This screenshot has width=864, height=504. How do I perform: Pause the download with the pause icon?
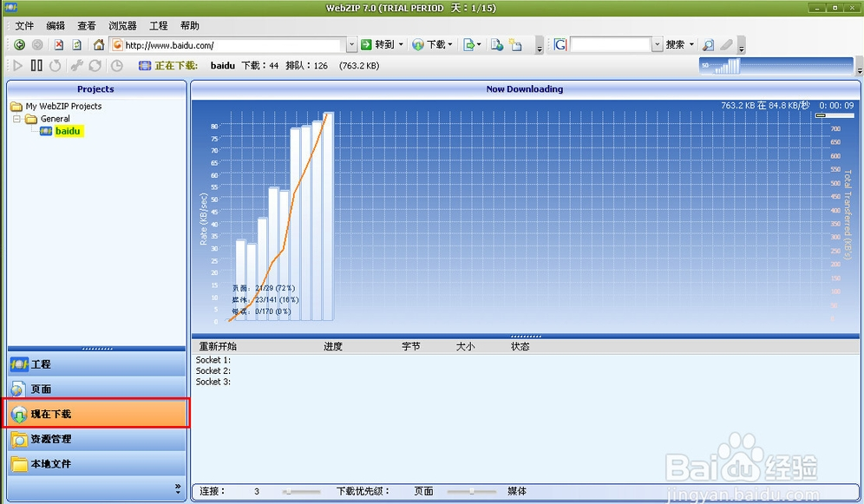(36, 66)
